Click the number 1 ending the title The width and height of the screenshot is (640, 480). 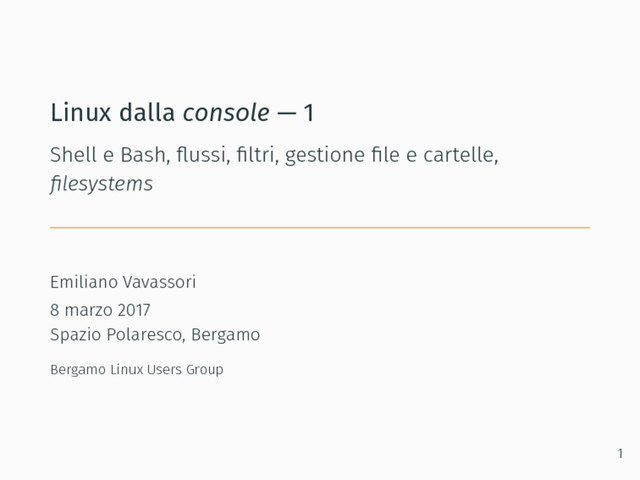(x=309, y=114)
